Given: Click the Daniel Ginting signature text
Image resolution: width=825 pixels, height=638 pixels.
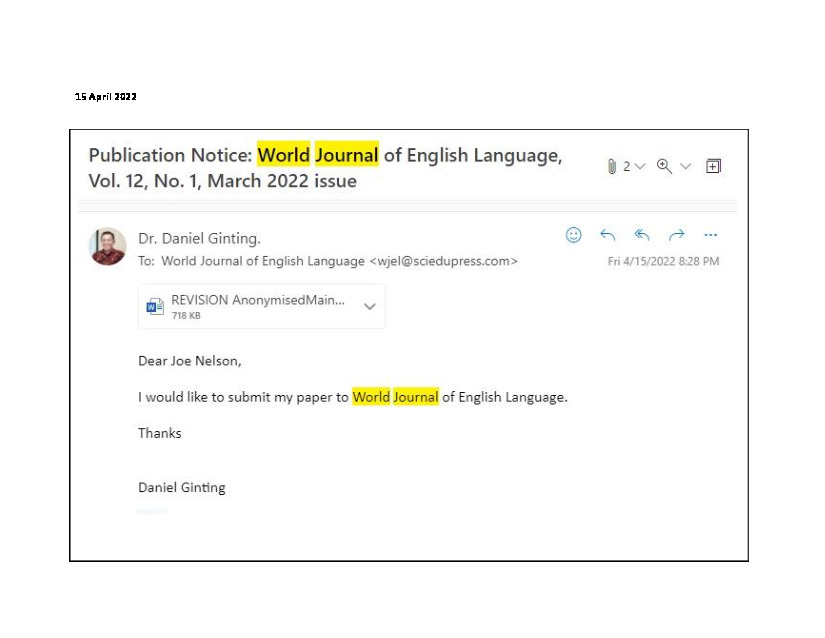Looking at the screenshot, I should tap(182, 488).
